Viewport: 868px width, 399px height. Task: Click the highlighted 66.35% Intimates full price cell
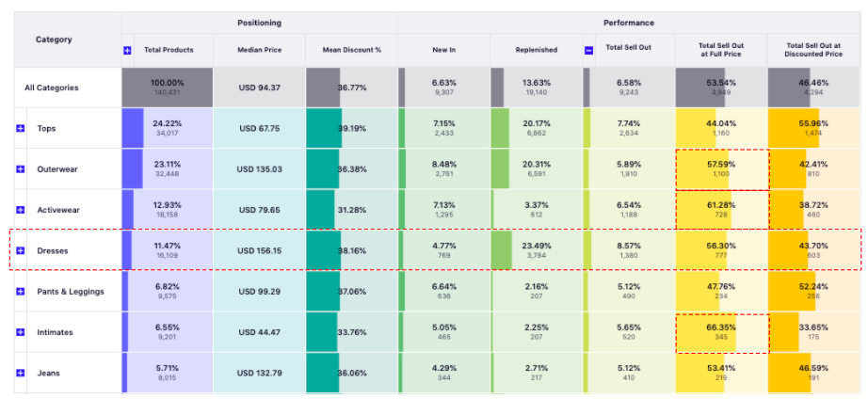721,332
